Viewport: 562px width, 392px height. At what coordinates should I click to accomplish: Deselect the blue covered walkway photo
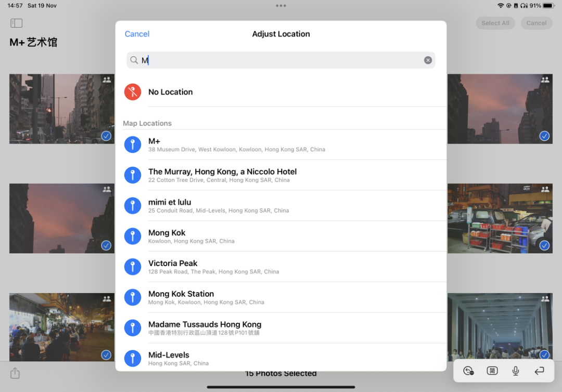pyautogui.click(x=544, y=355)
